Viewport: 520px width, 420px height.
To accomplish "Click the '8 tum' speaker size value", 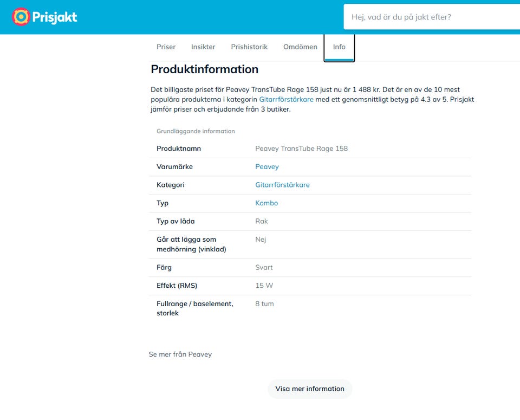I will [x=264, y=304].
